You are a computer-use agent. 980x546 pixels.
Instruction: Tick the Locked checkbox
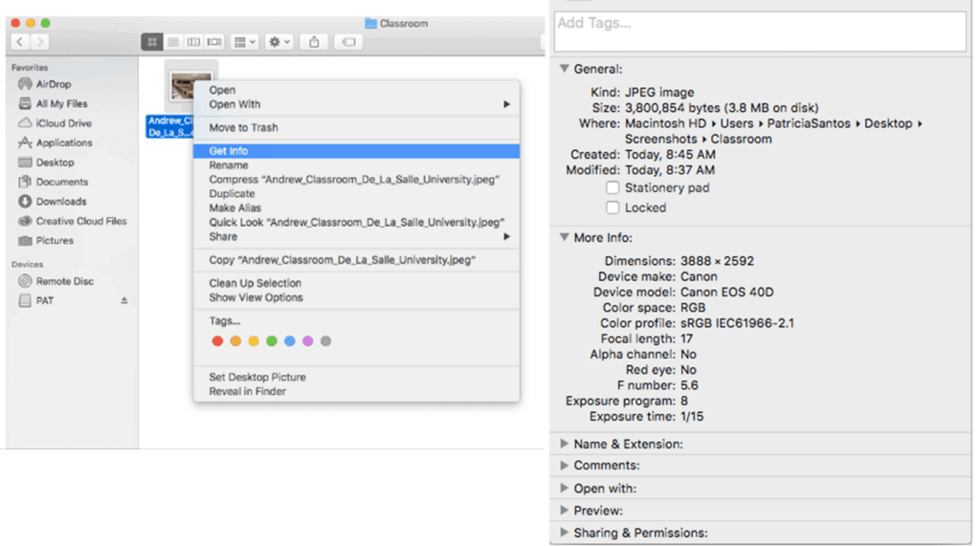tap(612, 207)
